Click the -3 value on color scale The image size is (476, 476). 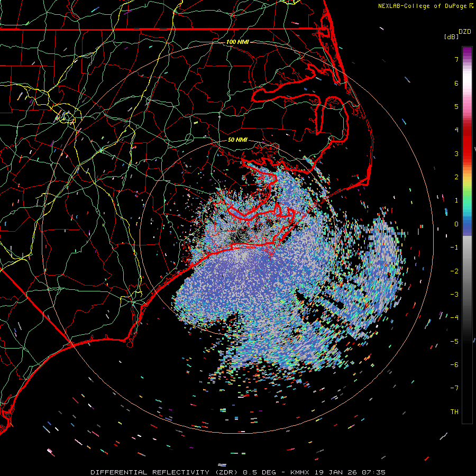(454, 295)
